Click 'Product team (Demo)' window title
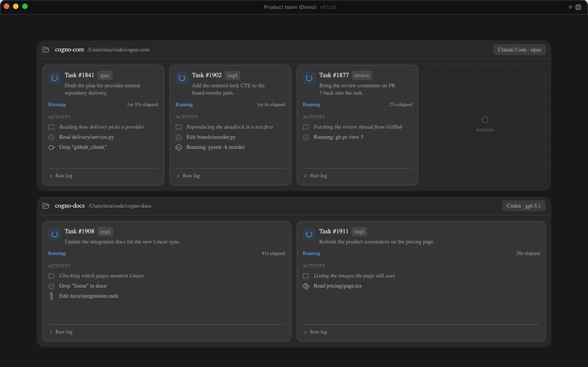Image resolution: width=588 pixels, height=367 pixels. coord(290,7)
